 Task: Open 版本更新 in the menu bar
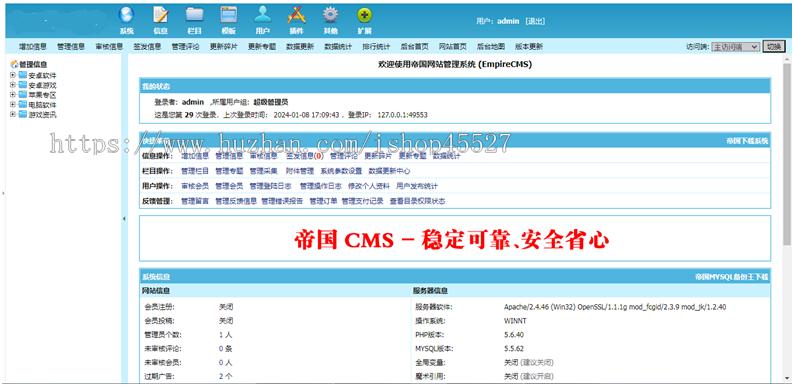[x=529, y=47]
